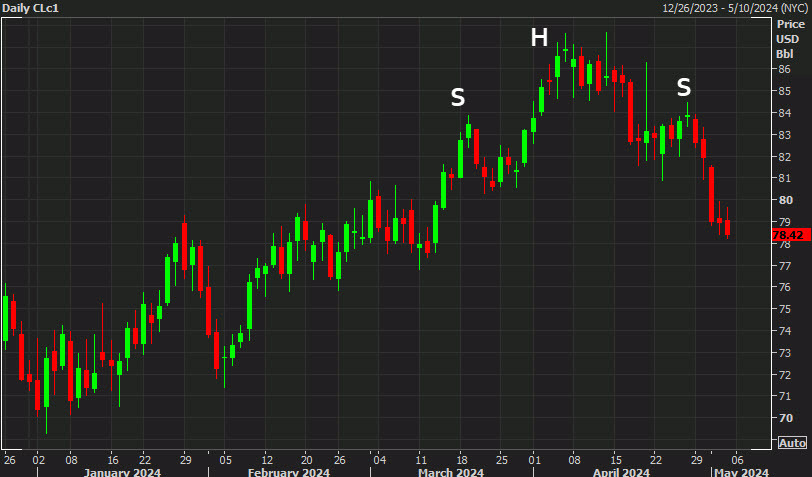Click the 85 price axis label

pyautogui.click(x=784, y=91)
